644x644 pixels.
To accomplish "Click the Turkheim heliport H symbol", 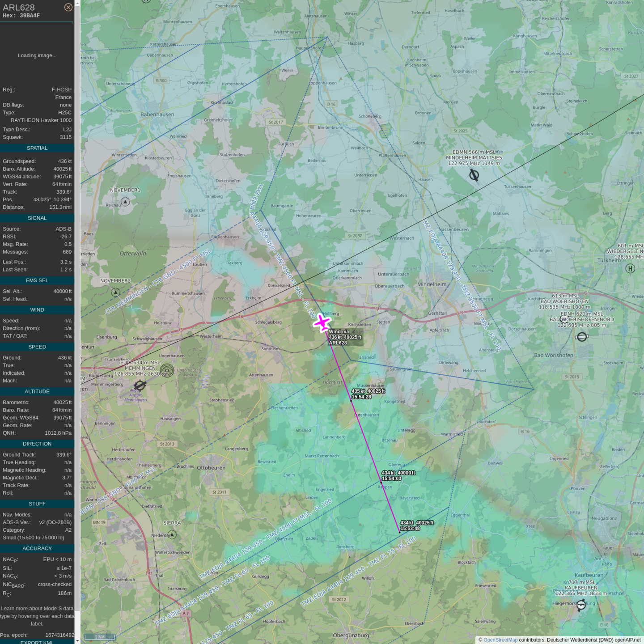I will coord(630,268).
